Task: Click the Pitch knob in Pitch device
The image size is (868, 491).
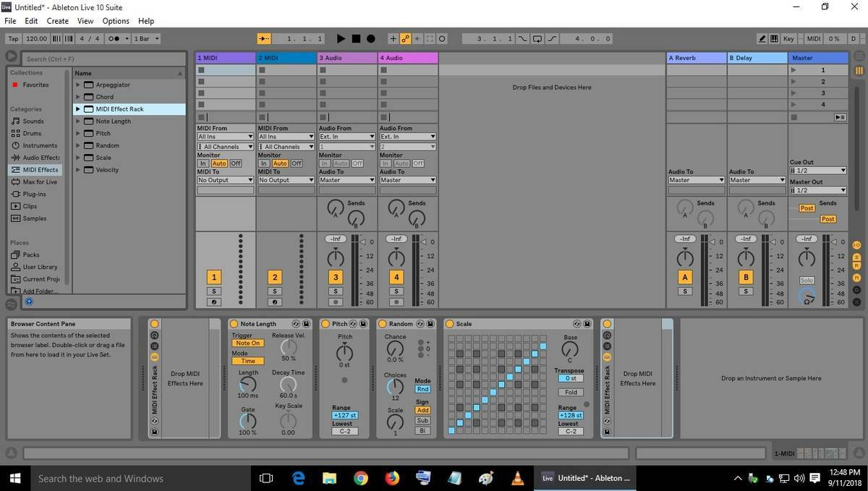Action: click(x=345, y=352)
